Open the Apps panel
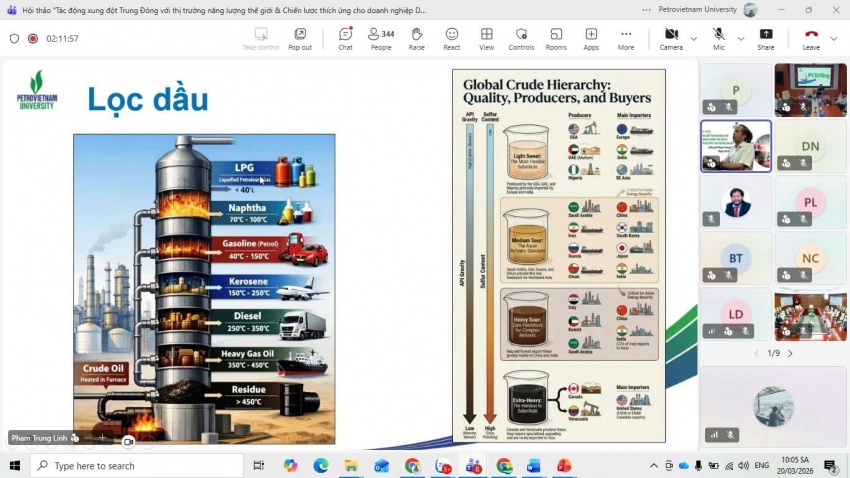 tap(591, 39)
